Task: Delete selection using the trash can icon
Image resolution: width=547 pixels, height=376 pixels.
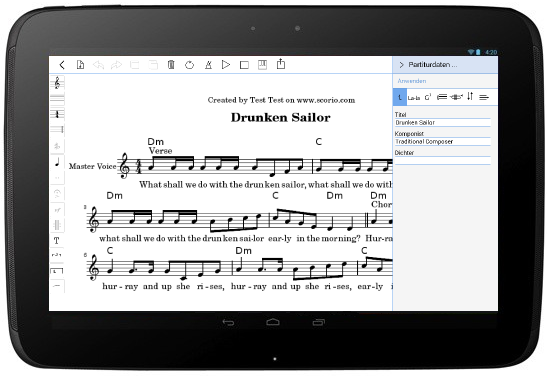Action: (171, 65)
